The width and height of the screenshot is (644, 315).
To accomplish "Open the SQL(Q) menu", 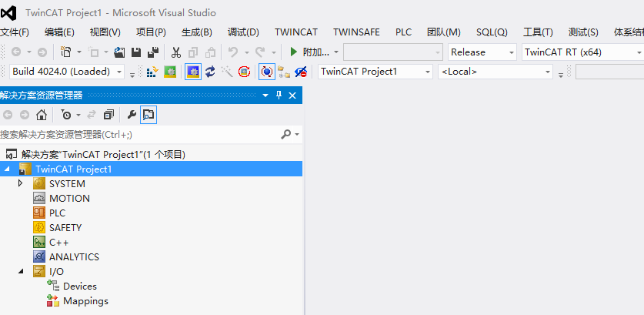I will (492, 32).
